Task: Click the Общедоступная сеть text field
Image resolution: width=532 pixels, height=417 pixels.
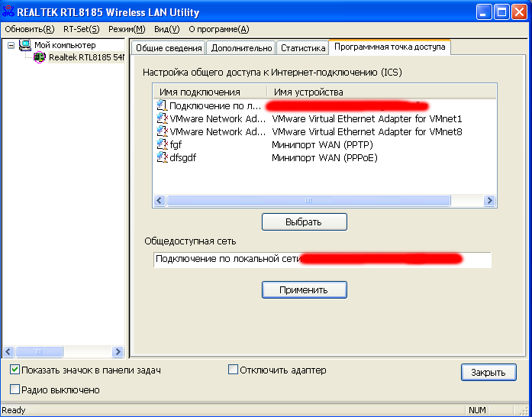Action: pos(322,260)
